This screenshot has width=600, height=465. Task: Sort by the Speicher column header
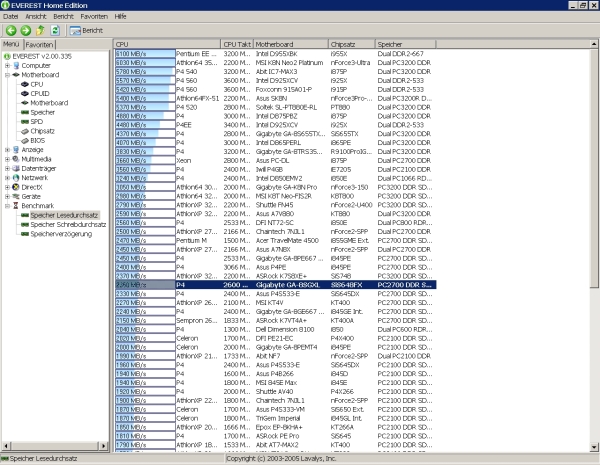406,44
